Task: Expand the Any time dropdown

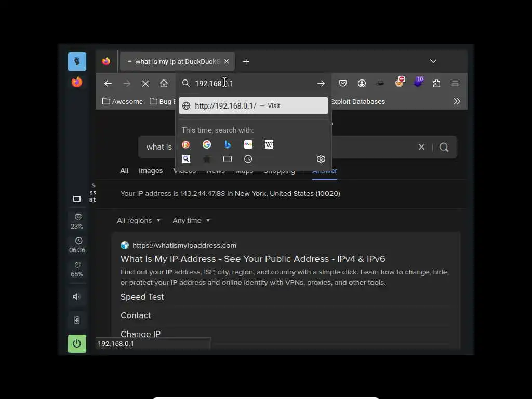Action: pos(191,220)
